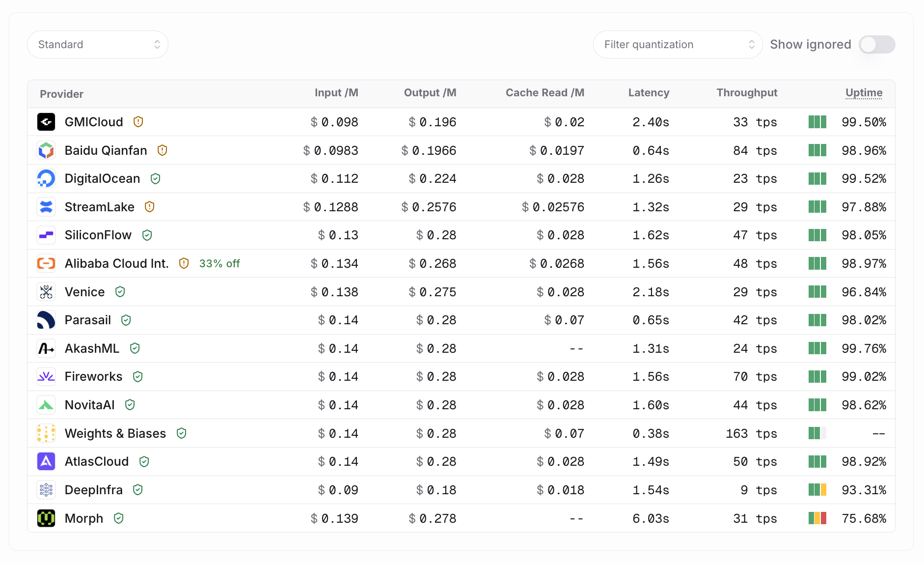Click the green shield badge next to Venice
924x563 pixels.
[120, 292]
